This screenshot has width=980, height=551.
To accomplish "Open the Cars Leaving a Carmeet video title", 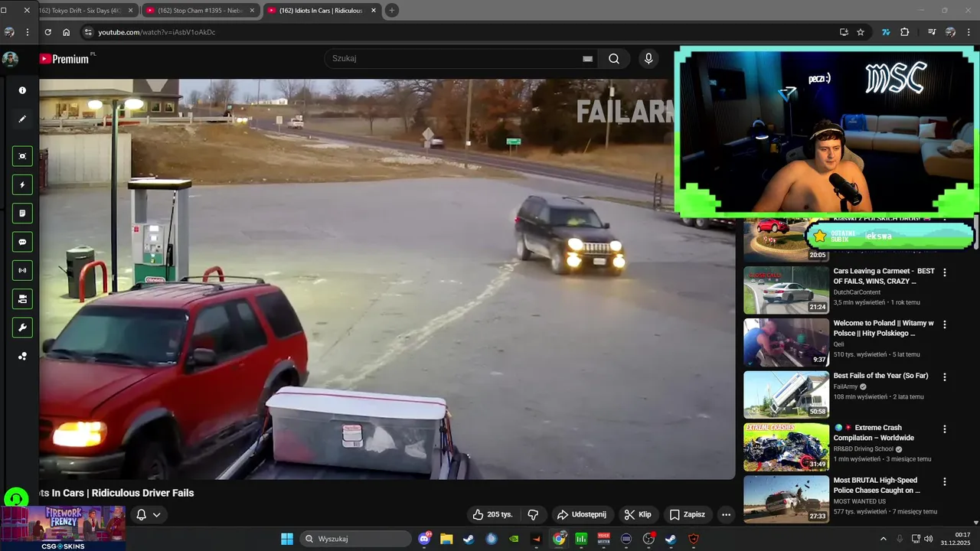I will [x=884, y=276].
